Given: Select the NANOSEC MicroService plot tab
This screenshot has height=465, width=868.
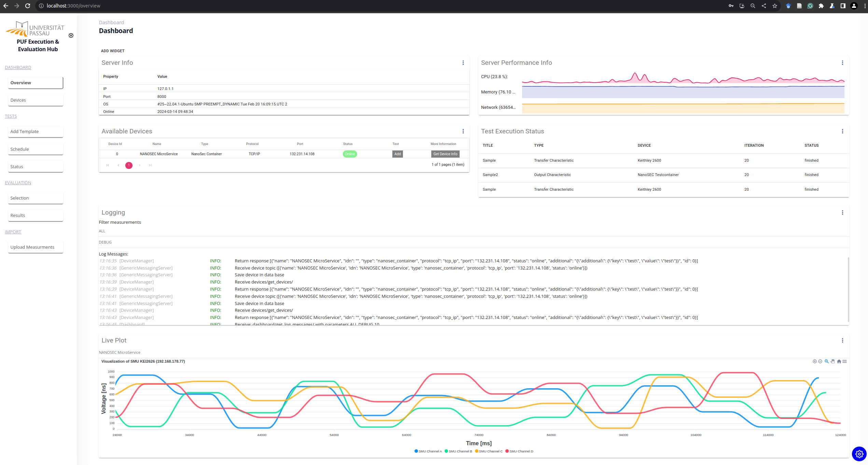Looking at the screenshot, I should [120, 352].
